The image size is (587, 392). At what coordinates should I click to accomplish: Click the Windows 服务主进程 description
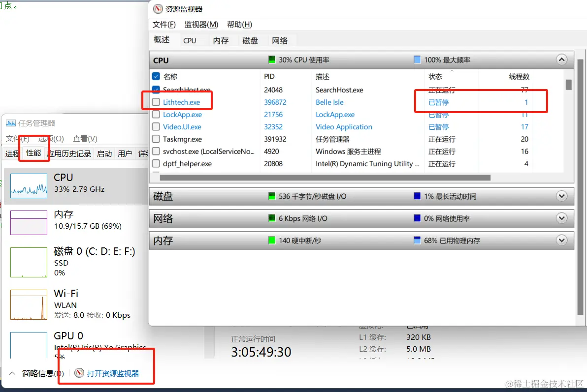(x=348, y=151)
